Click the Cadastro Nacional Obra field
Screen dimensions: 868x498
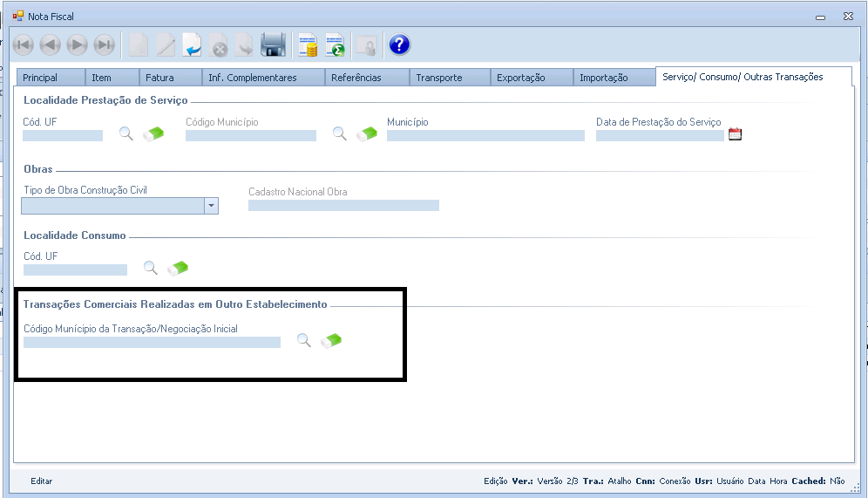343,206
